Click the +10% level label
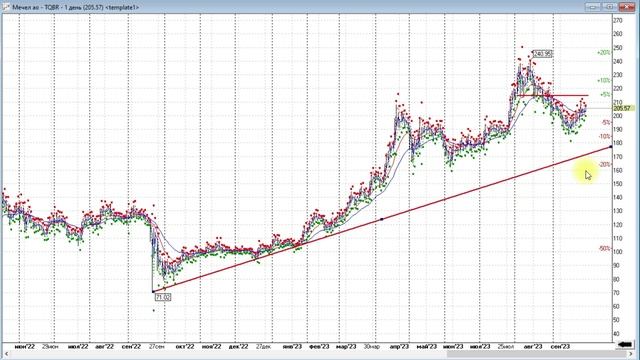Image resolution: width=640 pixels, height=360 pixels. [603, 80]
